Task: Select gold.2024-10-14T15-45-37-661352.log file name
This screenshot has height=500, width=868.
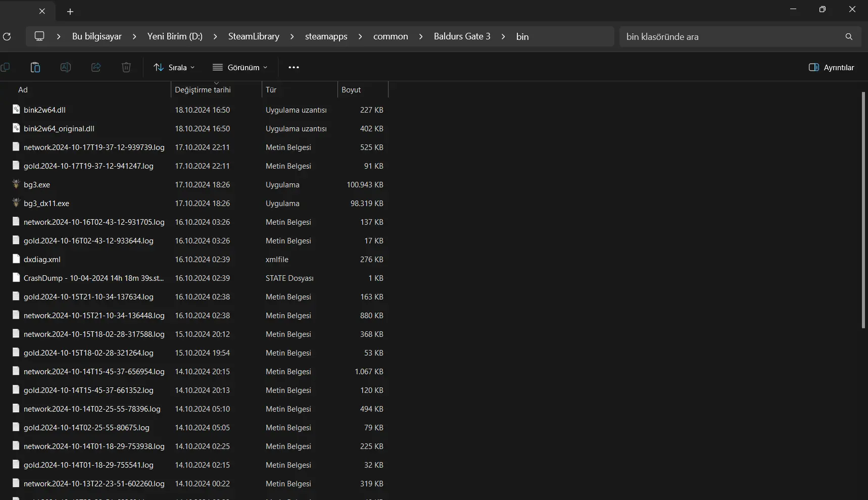Action: pos(88,390)
